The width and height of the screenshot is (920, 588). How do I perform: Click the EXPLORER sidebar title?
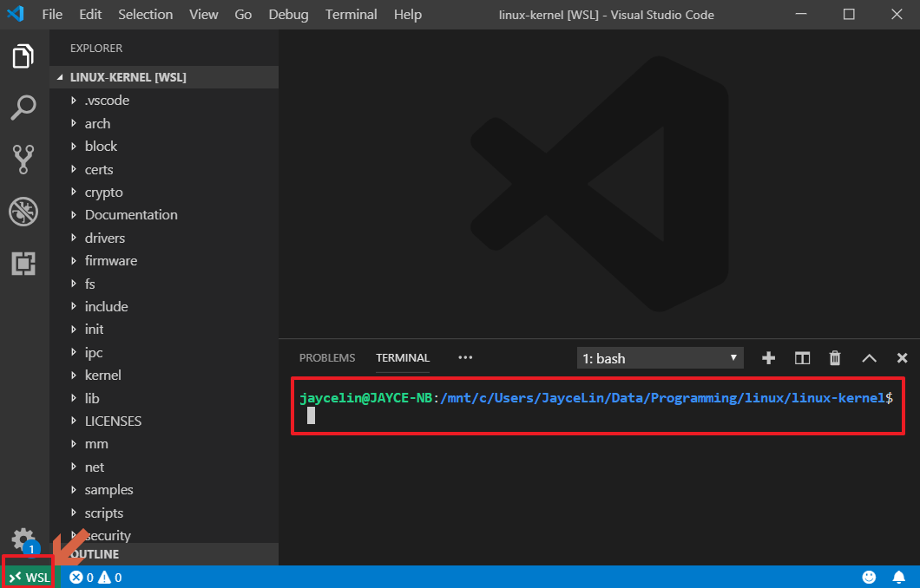[96, 48]
